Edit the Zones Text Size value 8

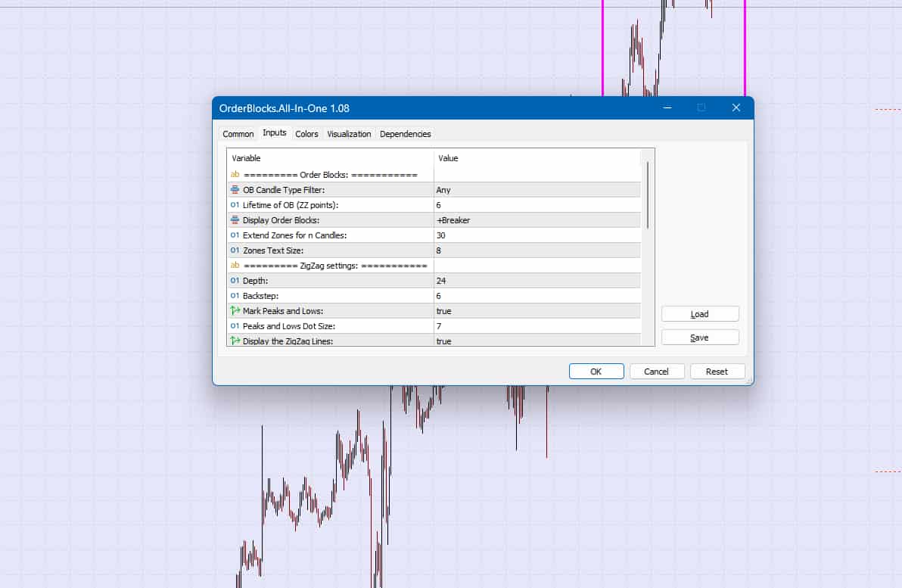pos(537,250)
